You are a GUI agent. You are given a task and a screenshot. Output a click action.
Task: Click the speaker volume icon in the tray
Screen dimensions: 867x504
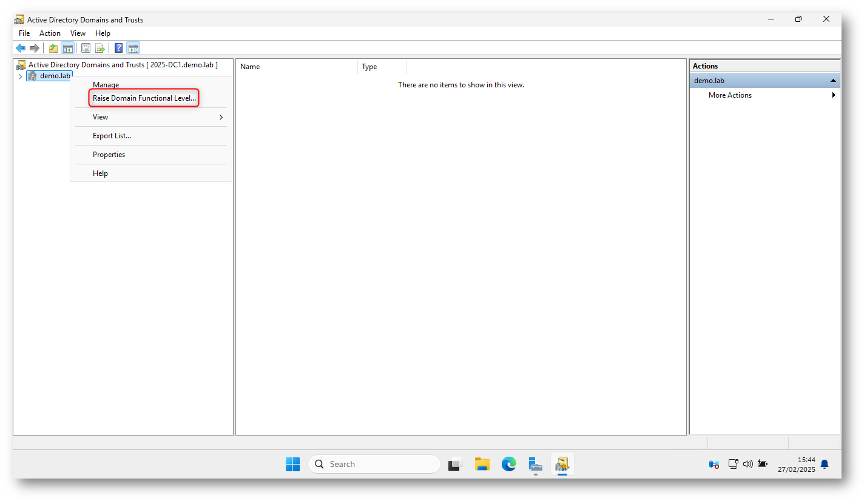pos(747,464)
